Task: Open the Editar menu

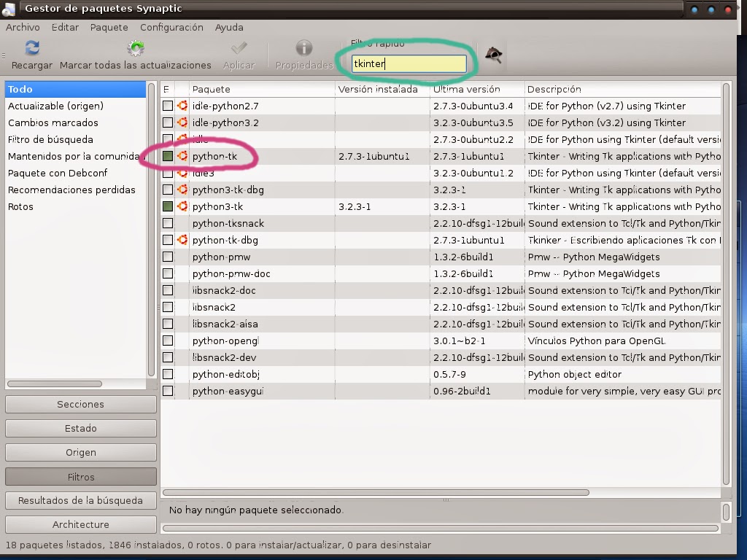Action: click(64, 27)
